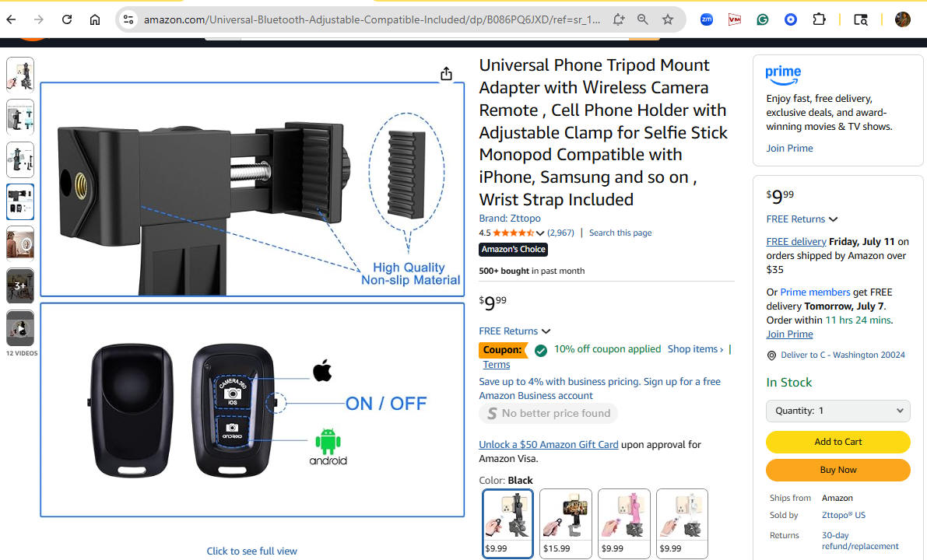
Task: Expand FREE Returns in the buy box
Action: (x=802, y=219)
